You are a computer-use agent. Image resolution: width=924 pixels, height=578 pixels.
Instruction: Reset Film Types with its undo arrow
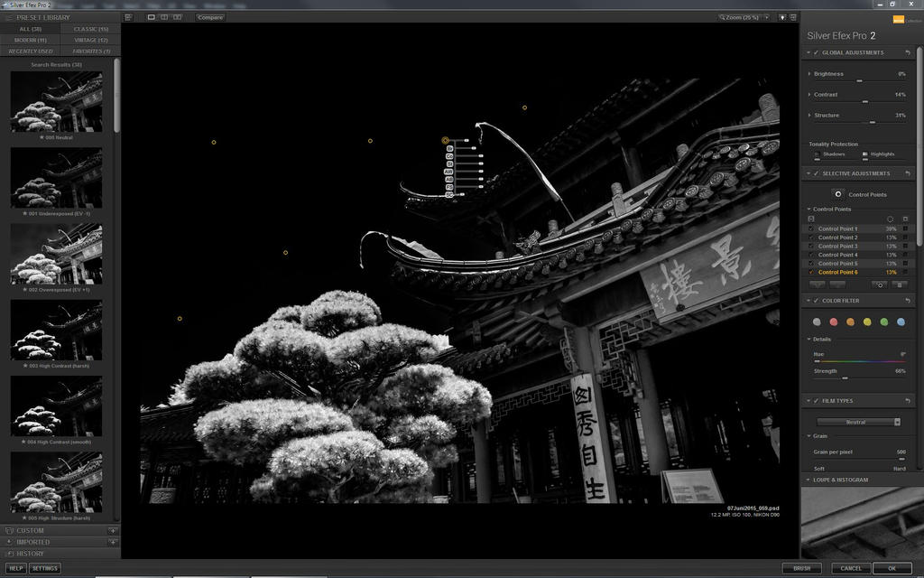(908, 401)
